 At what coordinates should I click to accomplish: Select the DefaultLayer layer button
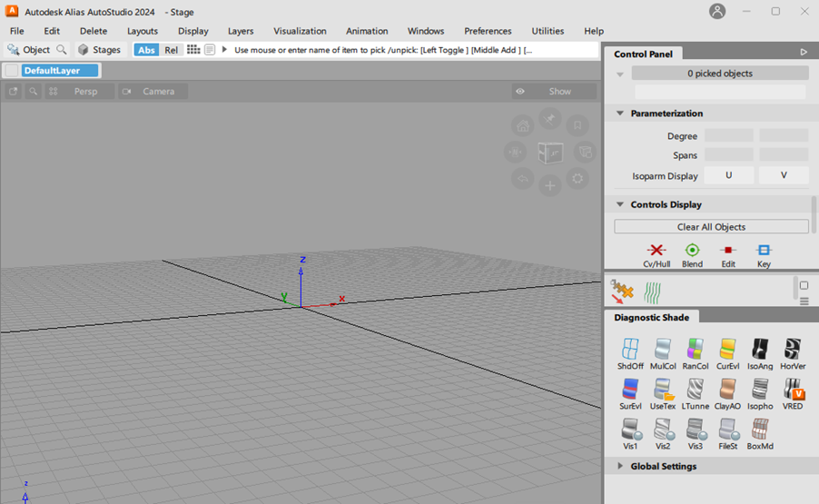click(x=60, y=71)
